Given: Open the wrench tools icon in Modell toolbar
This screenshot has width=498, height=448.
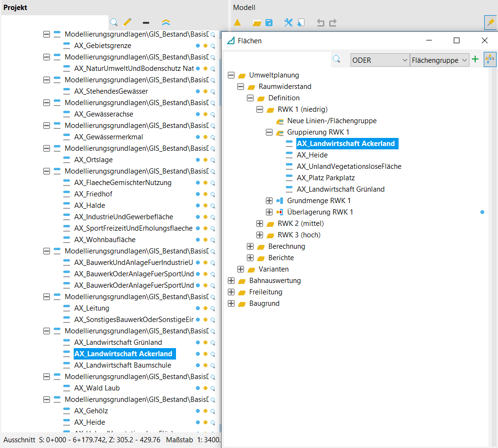Looking at the screenshot, I should [x=288, y=22].
